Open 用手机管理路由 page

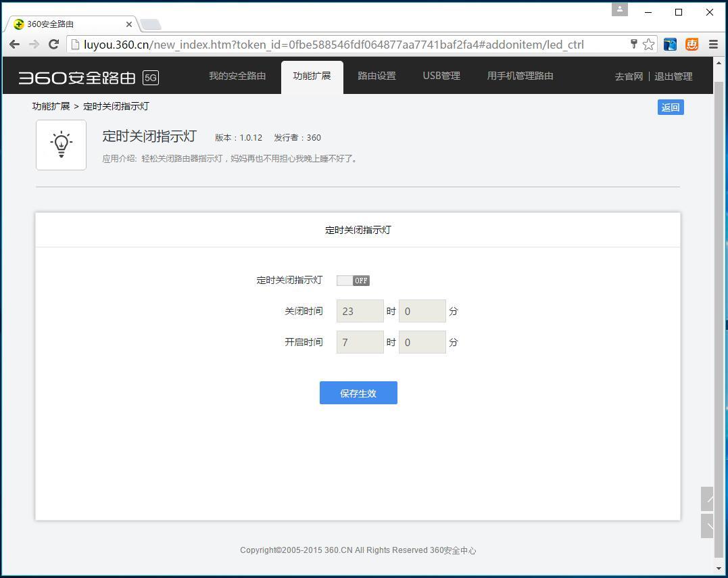click(519, 76)
